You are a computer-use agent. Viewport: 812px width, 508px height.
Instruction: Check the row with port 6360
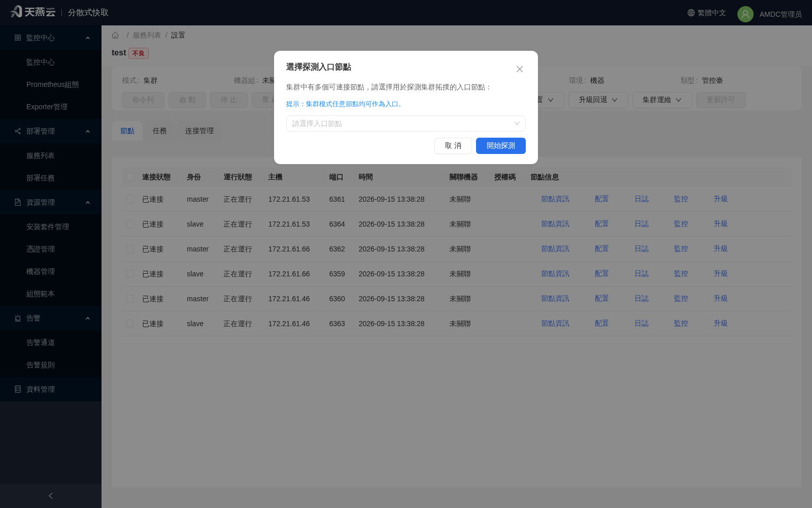[x=130, y=299]
